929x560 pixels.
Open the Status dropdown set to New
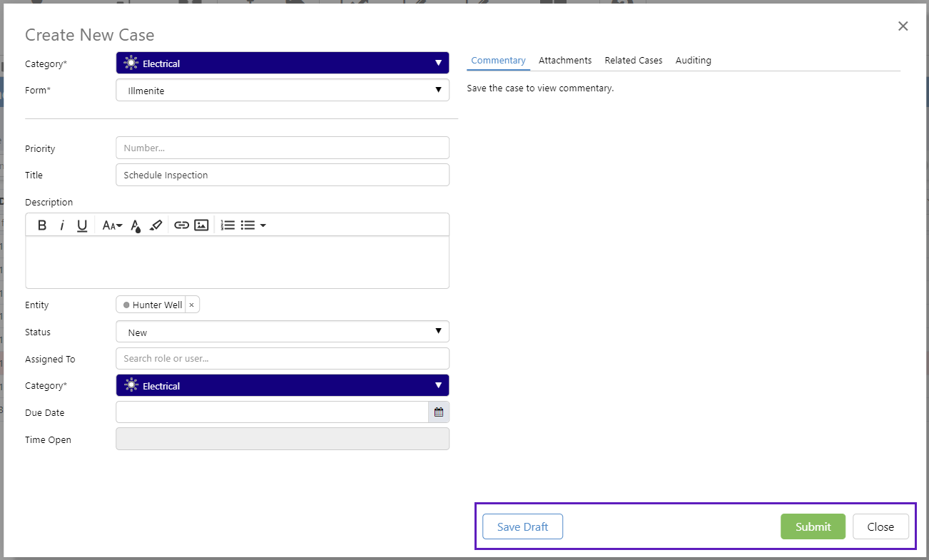pos(283,332)
